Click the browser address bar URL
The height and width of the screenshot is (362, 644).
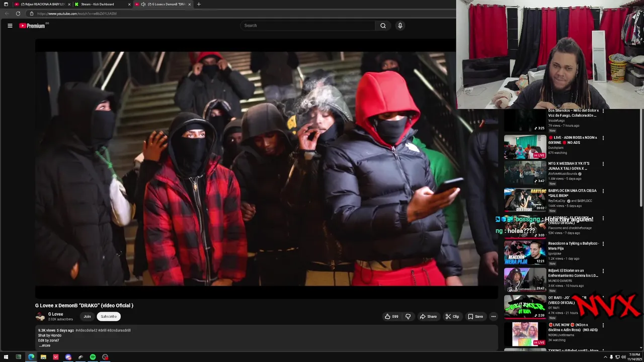76,14
